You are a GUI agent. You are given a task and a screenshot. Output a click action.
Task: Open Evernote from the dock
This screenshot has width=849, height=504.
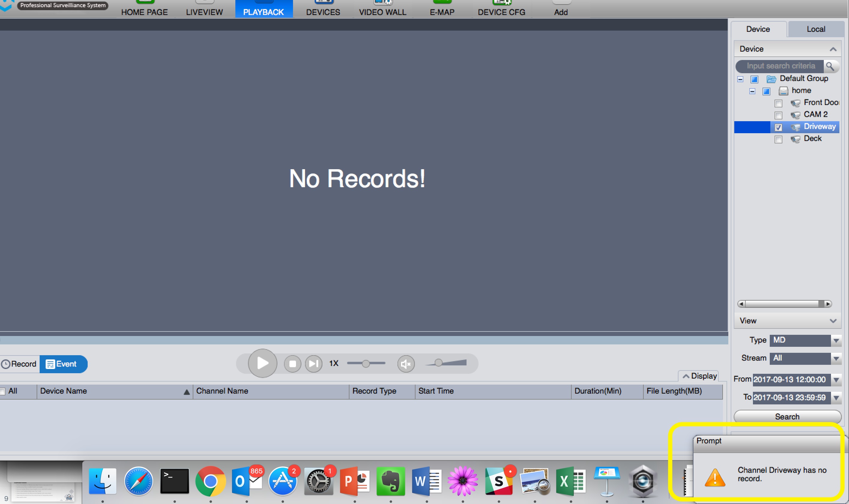[391, 481]
